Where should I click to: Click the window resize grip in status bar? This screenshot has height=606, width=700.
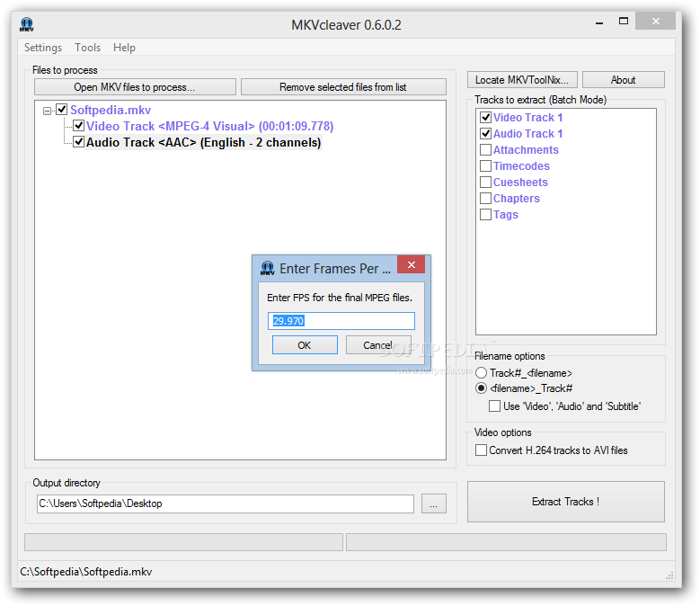(669, 575)
